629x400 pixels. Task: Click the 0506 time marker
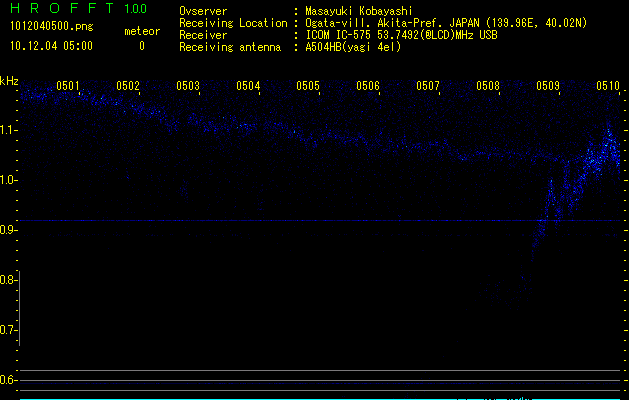click(x=368, y=85)
